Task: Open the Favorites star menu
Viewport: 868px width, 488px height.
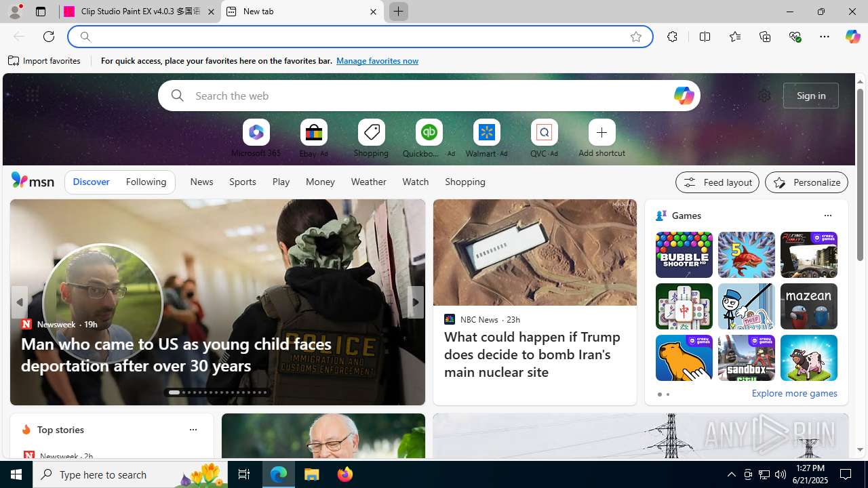Action: coord(734,37)
